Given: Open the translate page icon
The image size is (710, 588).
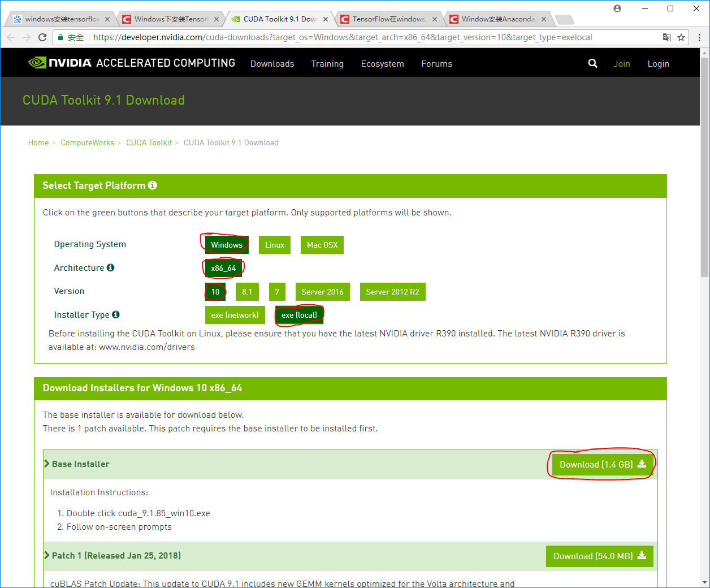Looking at the screenshot, I should 667,37.
